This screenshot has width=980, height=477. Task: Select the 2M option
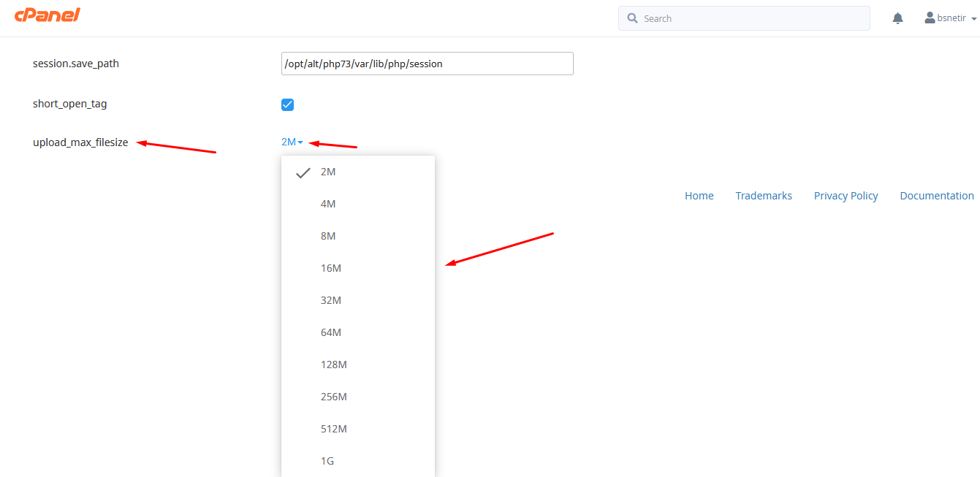pos(358,172)
